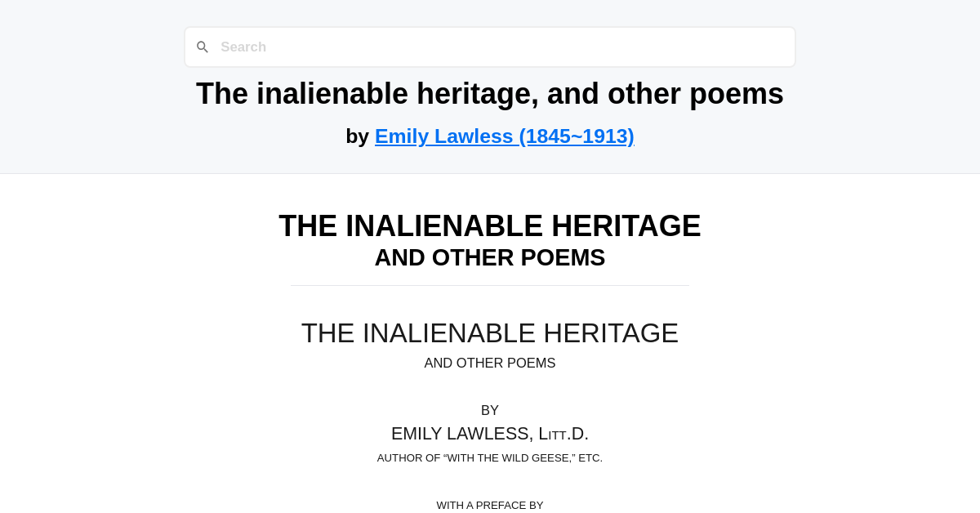Click the subtitle AND OTHER POEMS
Screen dimensions: 980x513
point(490,257)
